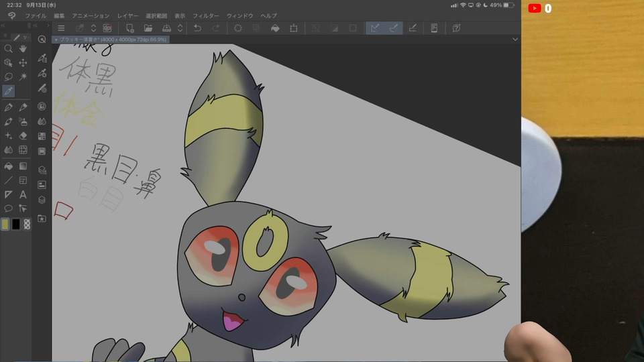
Task: Open the 選択範囲 menu
Action: [156, 16]
